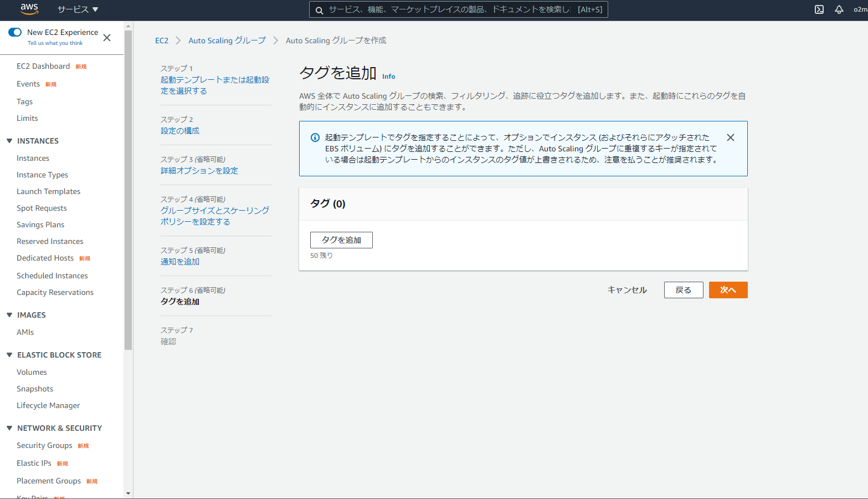Image resolution: width=868 pixels, height=499 pixels.
Task: Collapse the INSTANCES section
Action: click(9, 141)
